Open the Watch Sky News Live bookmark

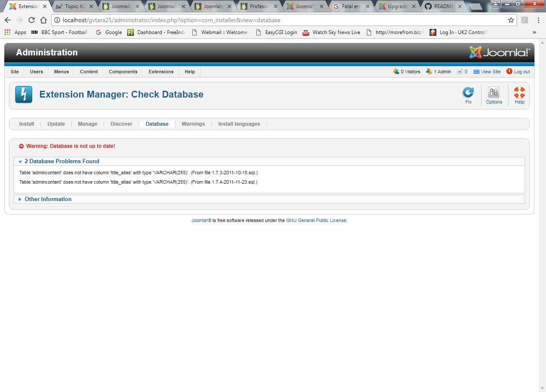coord(331,32)
